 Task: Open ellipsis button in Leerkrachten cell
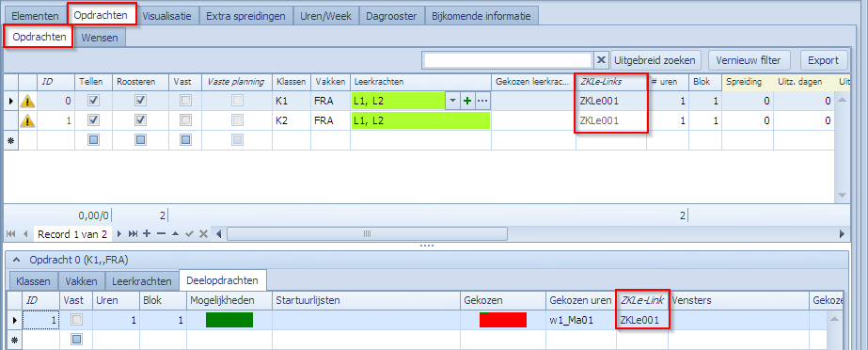point(482,101)
